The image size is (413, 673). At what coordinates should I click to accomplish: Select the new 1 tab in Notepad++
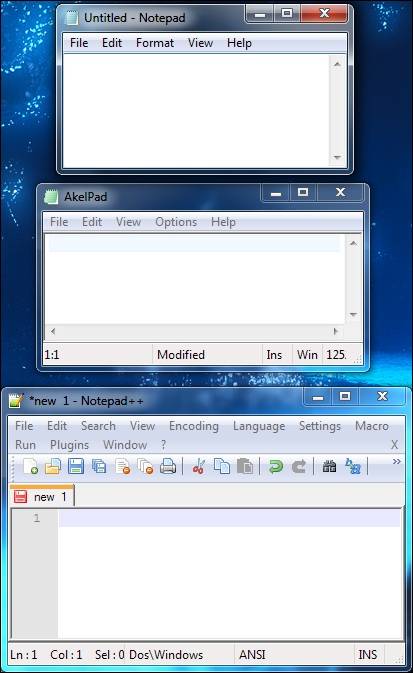pos(42,497)
